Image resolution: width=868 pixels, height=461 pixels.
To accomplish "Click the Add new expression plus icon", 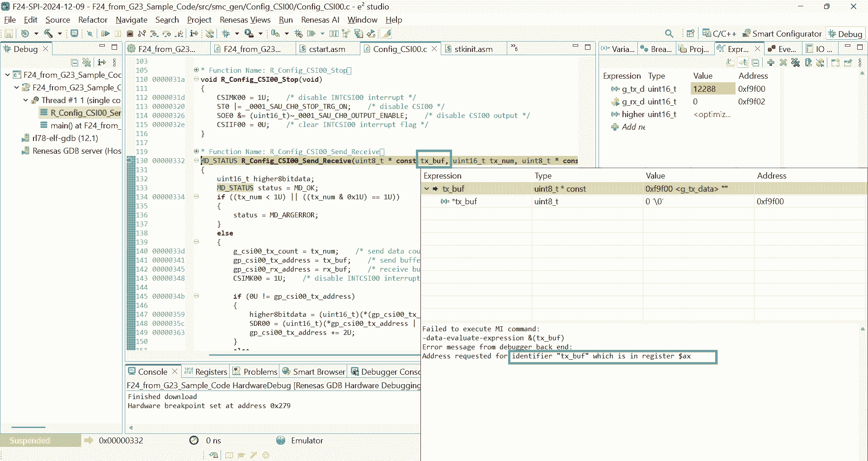I will [770, 62].
